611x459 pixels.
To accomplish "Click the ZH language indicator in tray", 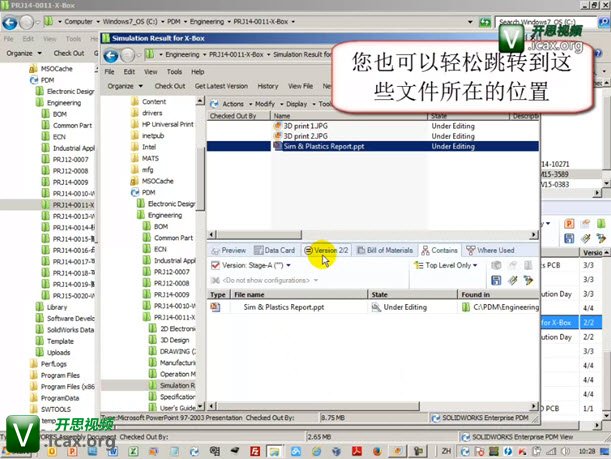I will tap(446, 451).
